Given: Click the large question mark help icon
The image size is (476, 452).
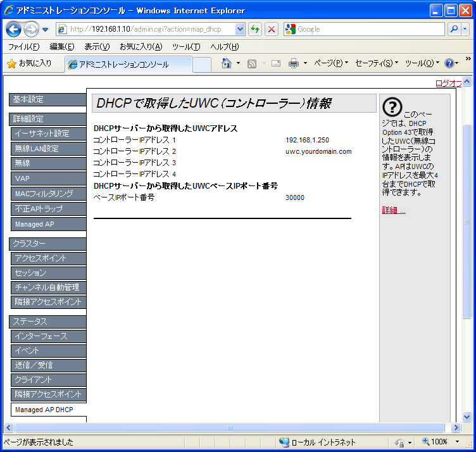Looking at the screenshot, I should click(x=392, y=107).
